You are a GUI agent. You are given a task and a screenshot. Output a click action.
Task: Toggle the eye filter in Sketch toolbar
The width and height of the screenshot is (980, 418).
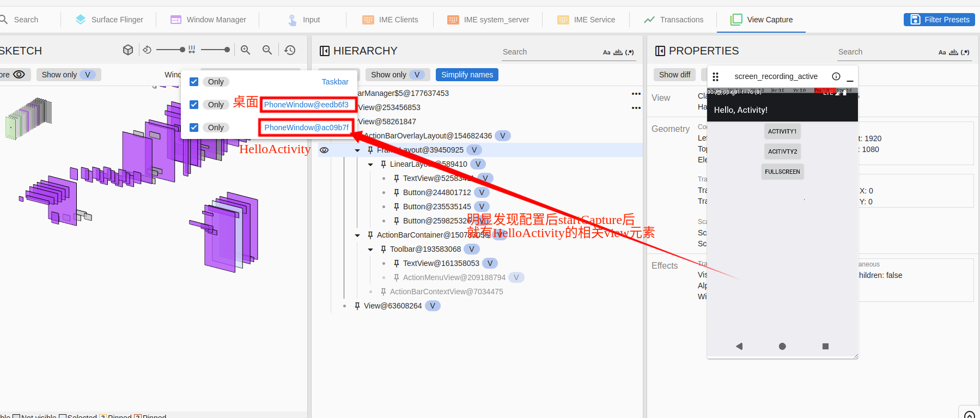pos(19,75)
